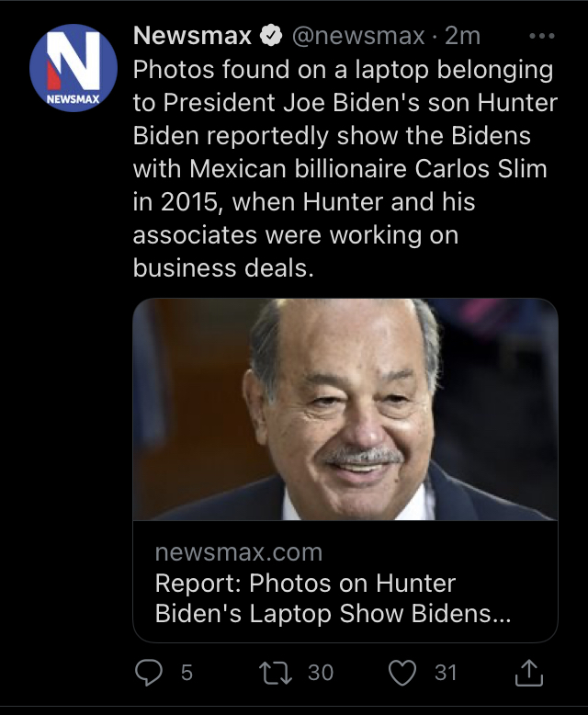Click the reply speech bubble icon
The width and height of the screenshot is (588, 715).
click(148, 673)
